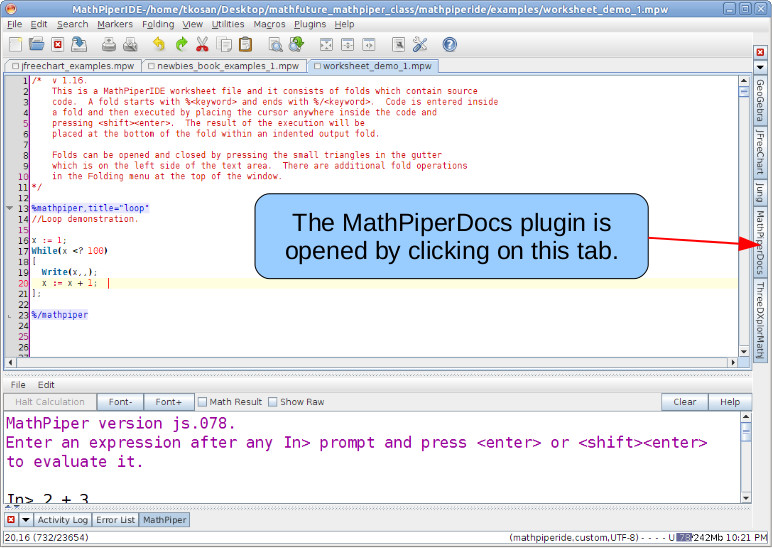Open the console File menu
Screen dimensions: 772x548
pyautogui.click(x=18, y=385)
